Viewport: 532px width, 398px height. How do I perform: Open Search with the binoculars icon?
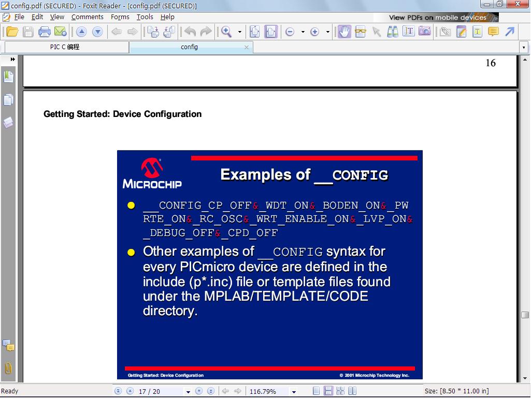[x=393, y=32]
